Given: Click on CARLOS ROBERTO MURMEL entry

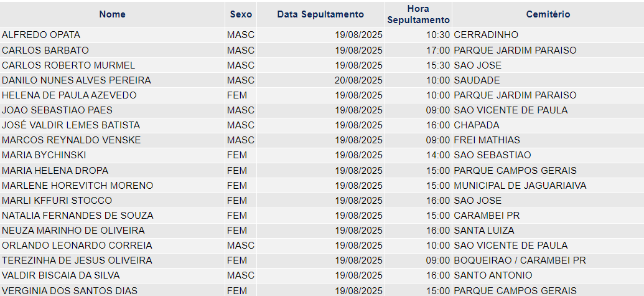Looking at the screenshot, I should pos(68,65).
